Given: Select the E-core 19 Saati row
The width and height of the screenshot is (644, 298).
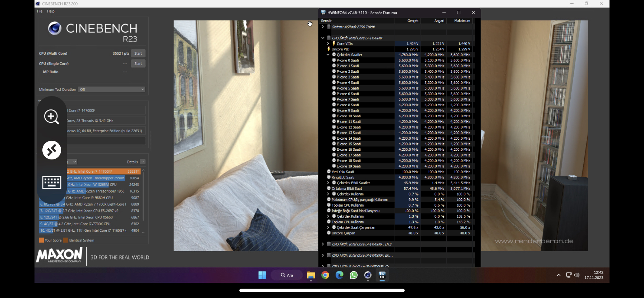Looking at the screenshot, I should click(x=396, y=166).
